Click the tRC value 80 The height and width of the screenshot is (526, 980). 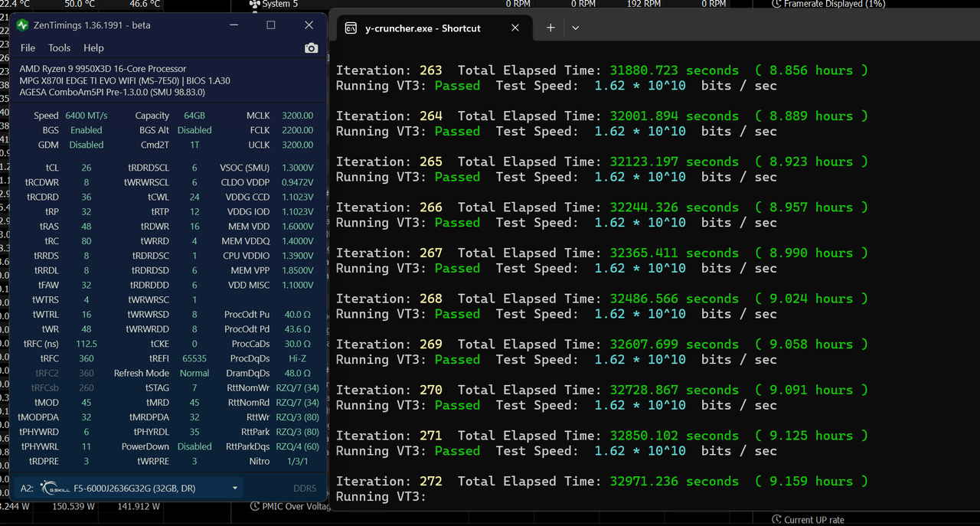pos(86,241)
